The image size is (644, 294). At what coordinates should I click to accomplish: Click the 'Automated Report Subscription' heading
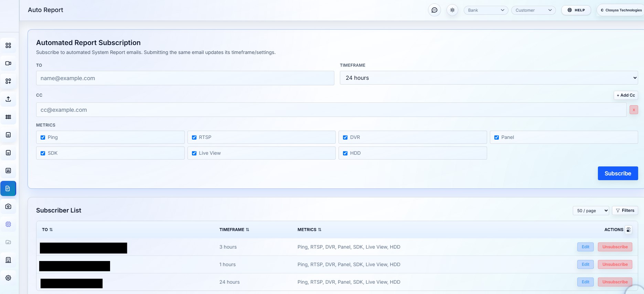click(88, 43)
